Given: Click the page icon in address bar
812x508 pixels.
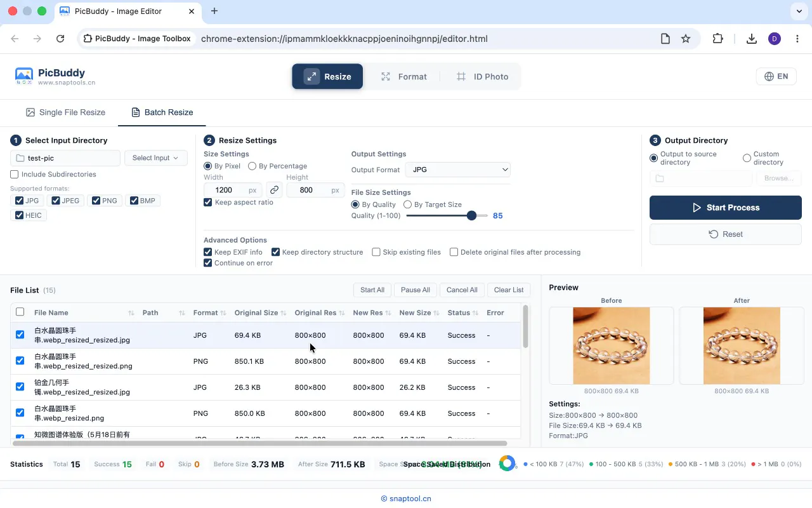Looking at the screenshot, I should click(665, 39).
